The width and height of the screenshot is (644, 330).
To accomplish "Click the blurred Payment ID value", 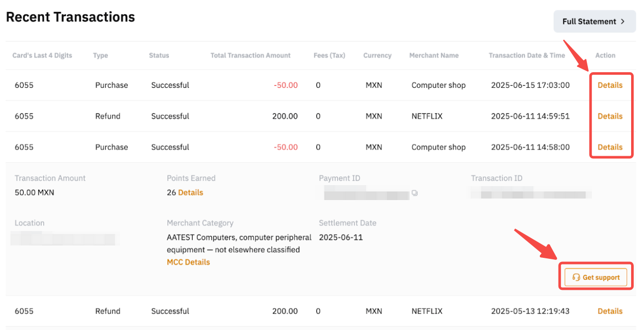I will 365,193.
